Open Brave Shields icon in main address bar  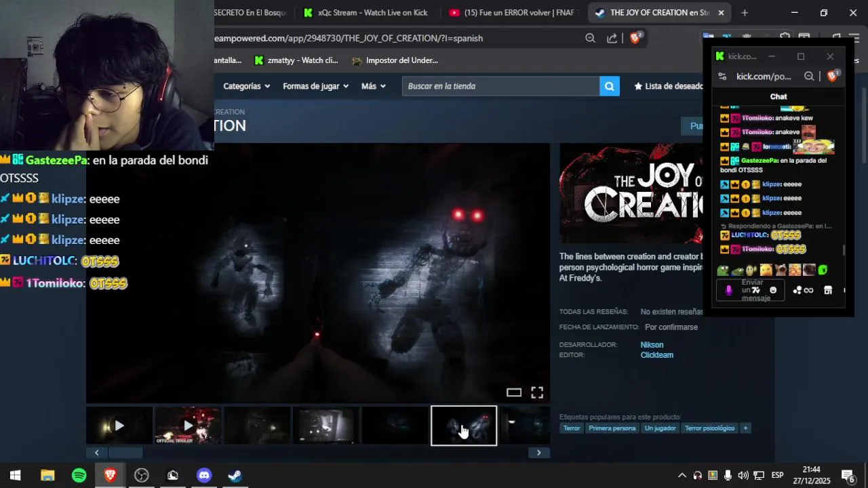(635, 38)
